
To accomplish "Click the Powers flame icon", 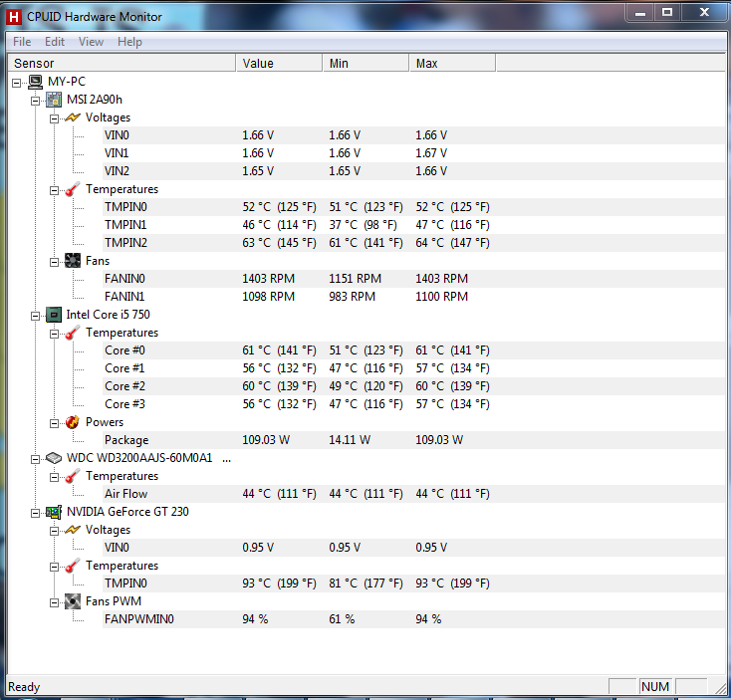I will (73, 422).
